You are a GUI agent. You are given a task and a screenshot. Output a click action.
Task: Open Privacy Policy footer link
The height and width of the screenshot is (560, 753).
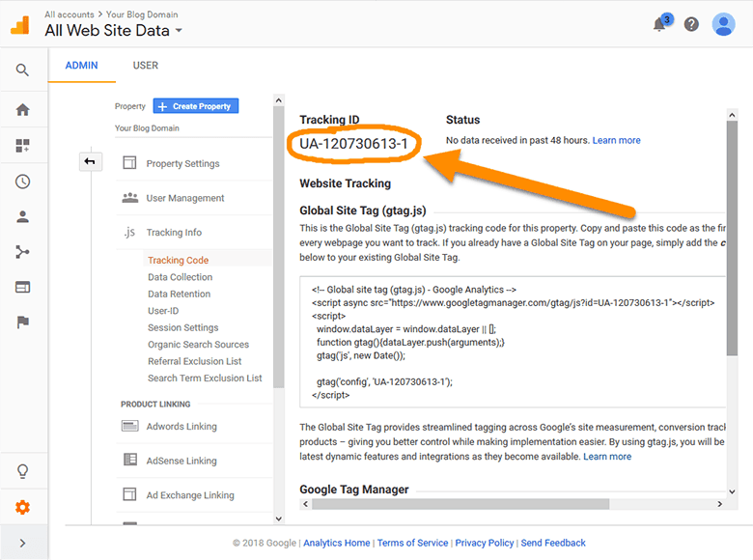tap(485, 543)
